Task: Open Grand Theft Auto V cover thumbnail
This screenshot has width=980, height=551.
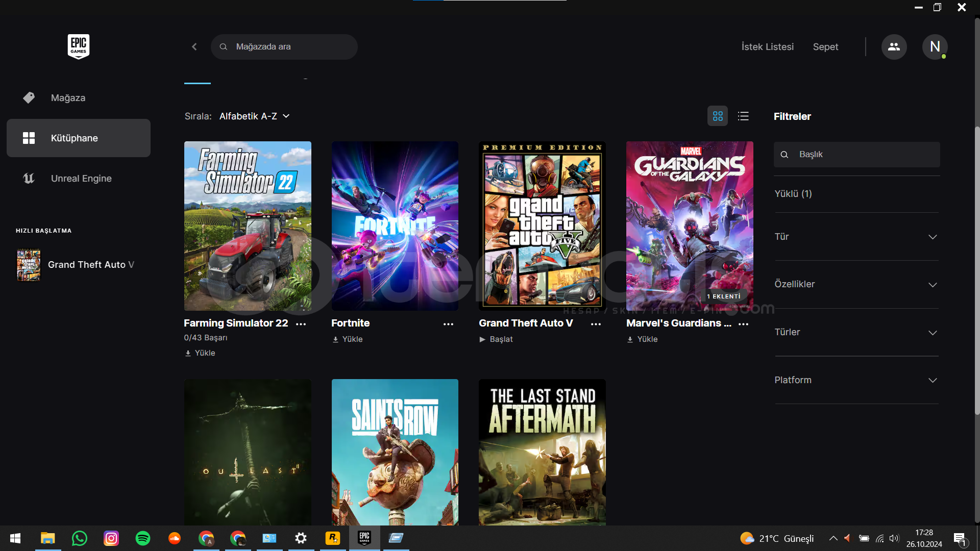Action: tap(542, 226)
